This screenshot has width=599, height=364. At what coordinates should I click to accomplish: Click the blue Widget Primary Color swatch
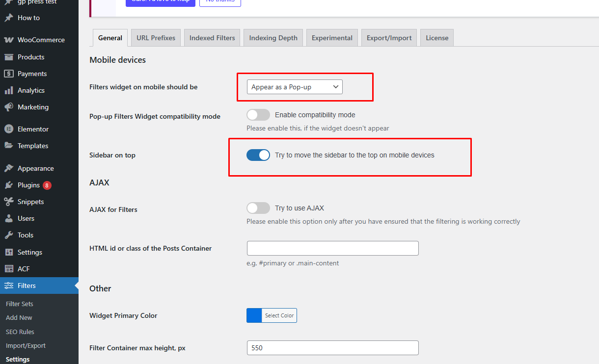(x=254, y=315)
